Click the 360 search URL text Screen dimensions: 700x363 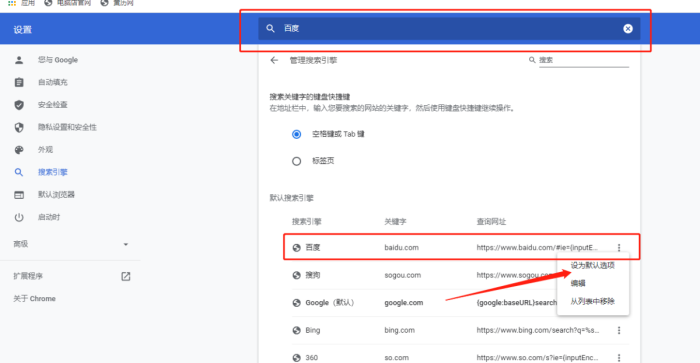[537, 358]
